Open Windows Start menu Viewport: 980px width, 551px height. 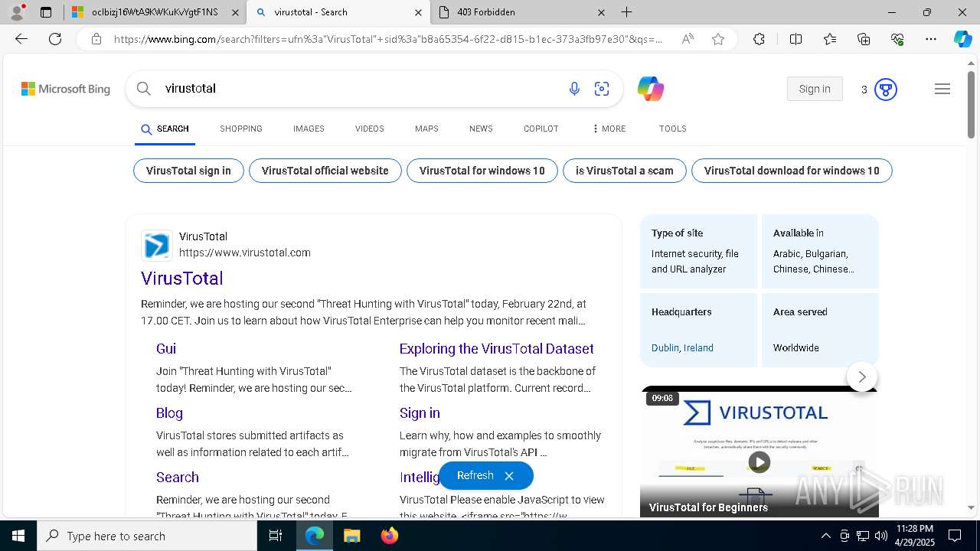click(x=18, y=536)
